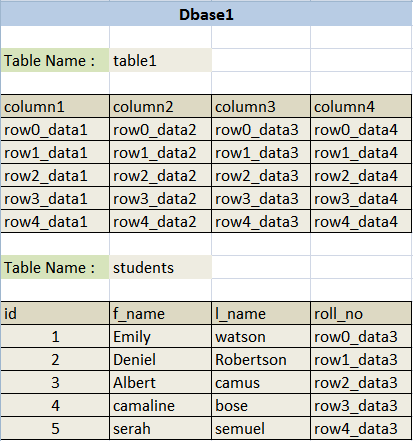Select cell row0_data2
The width and height of the screenshot is (413, 441).
[160, 129]
